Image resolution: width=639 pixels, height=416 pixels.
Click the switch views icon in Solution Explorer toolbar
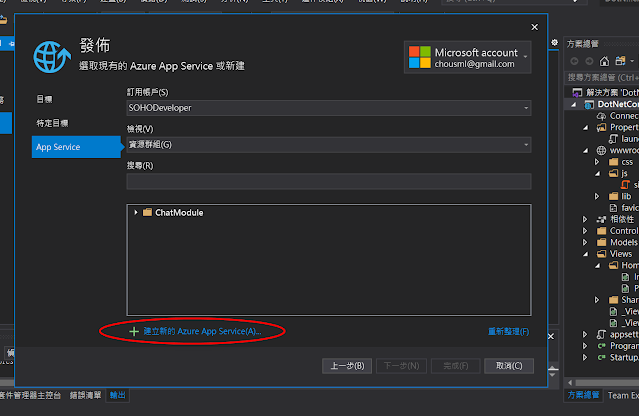620,61
